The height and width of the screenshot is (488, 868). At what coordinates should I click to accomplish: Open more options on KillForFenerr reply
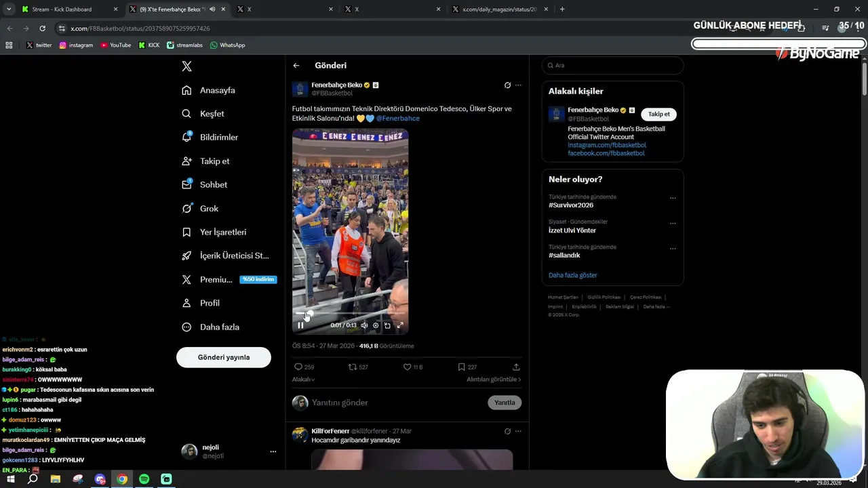(x=518, y=431)
